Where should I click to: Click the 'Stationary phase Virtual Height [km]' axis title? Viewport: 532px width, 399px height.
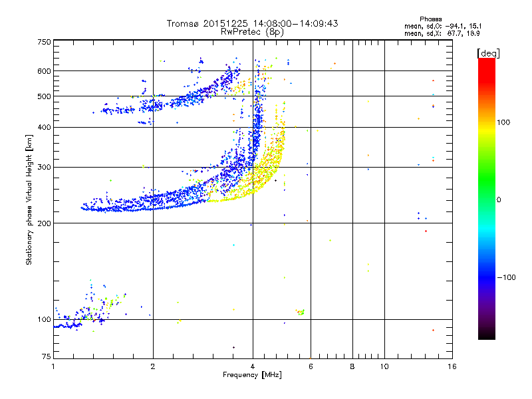(x=29, y=200)
